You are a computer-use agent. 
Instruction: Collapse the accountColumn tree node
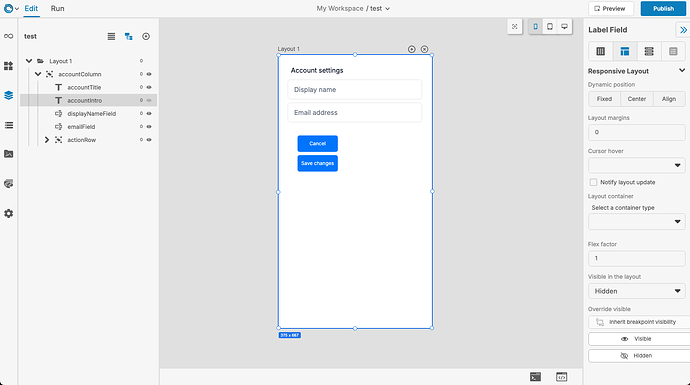38,74
